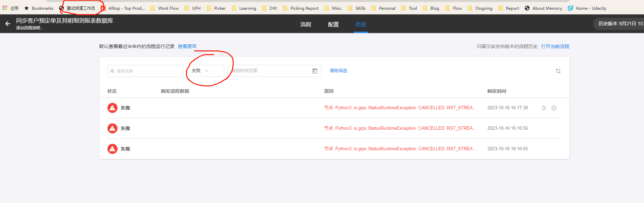The height and width of the screenshot is (203, 644).
Task: Click the 历史版本 9月21日 button
Action: [x=620, y=24]
